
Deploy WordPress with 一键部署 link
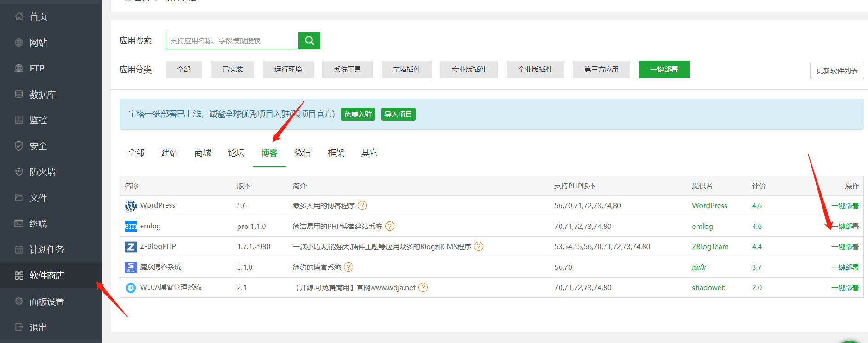coord(845,206)
